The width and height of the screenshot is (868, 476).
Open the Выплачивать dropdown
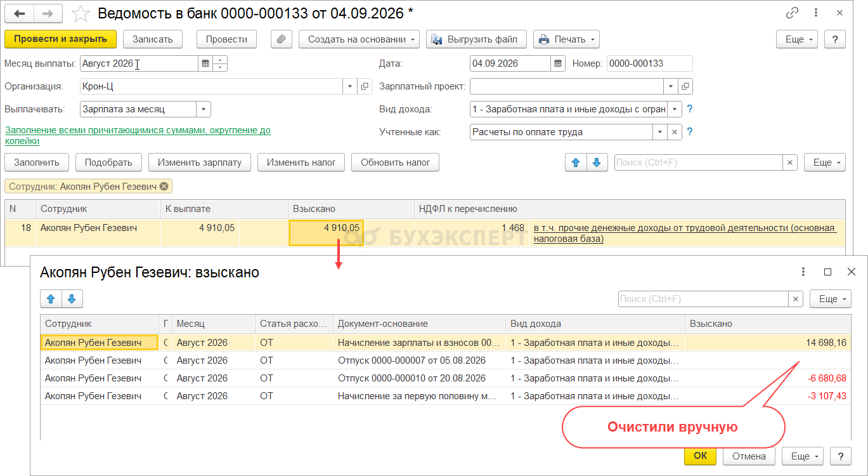[x=204, y=109]
